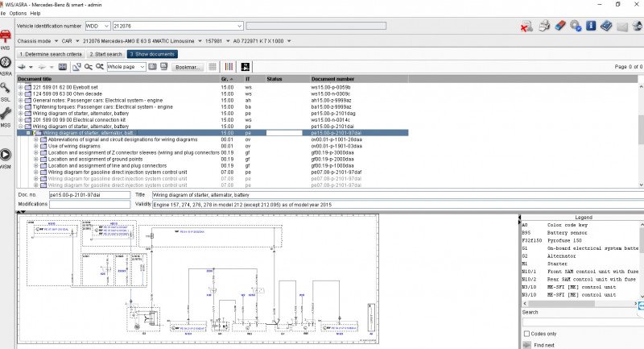Click the rotate page icon

76,67
